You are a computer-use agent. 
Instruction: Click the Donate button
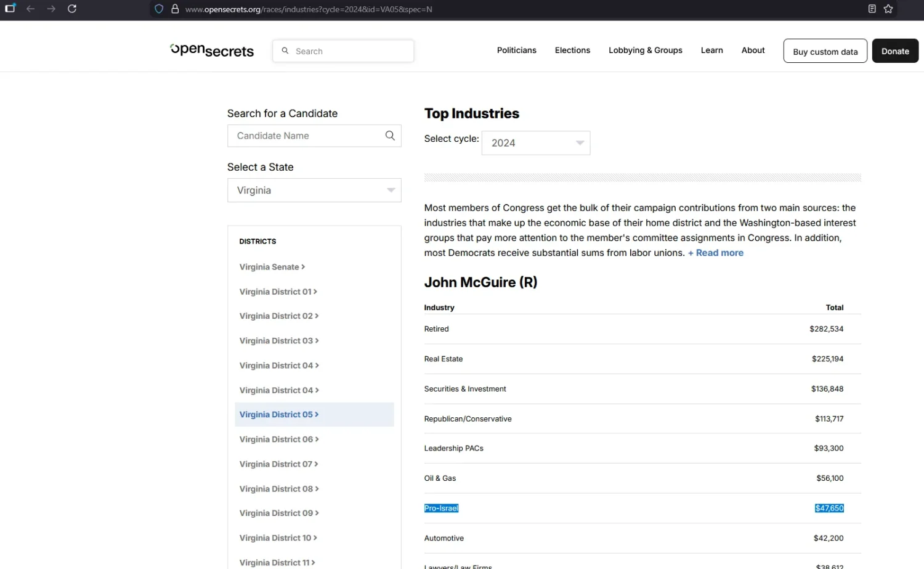tap(895, 51)
